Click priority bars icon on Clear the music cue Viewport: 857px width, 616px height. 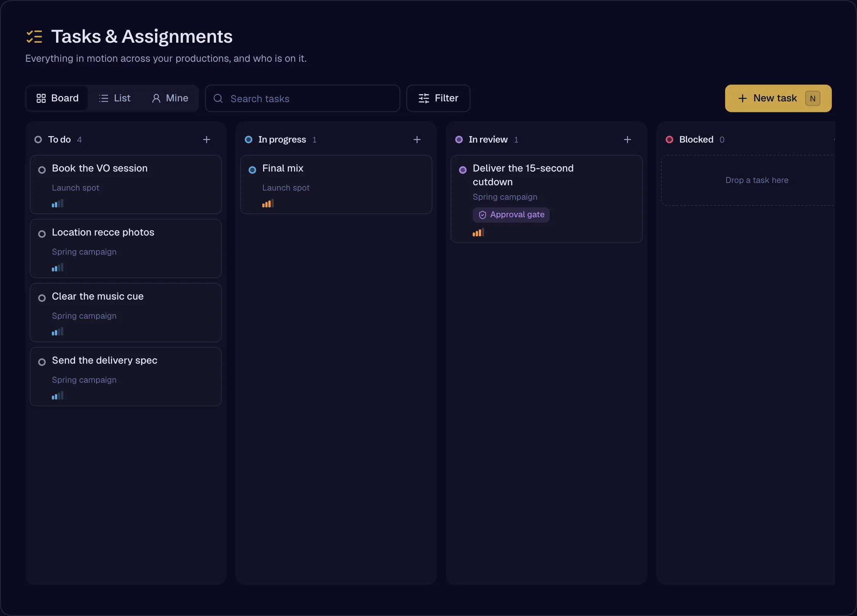pyautogui.click(x=58, y=332)
